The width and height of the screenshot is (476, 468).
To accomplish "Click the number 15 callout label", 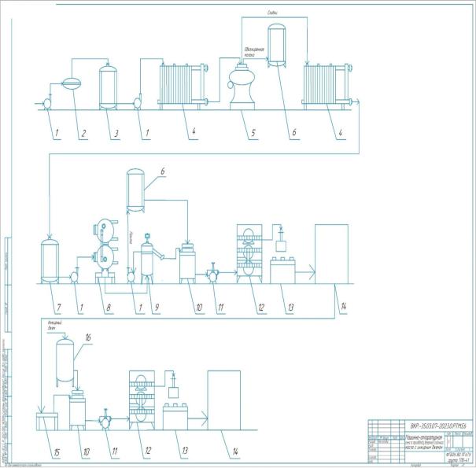I will tap(57, 453).
